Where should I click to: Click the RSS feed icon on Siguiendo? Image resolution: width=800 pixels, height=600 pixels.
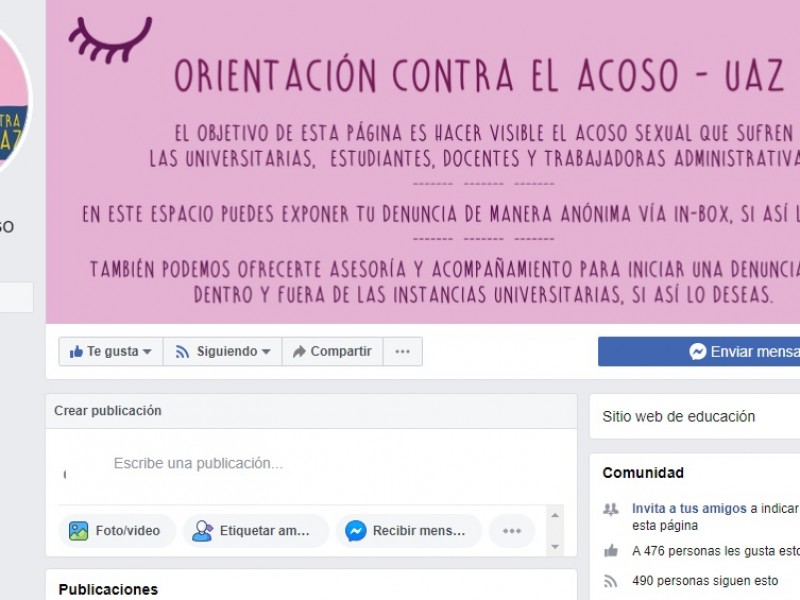pyautogui.click(x=182, y=352)
